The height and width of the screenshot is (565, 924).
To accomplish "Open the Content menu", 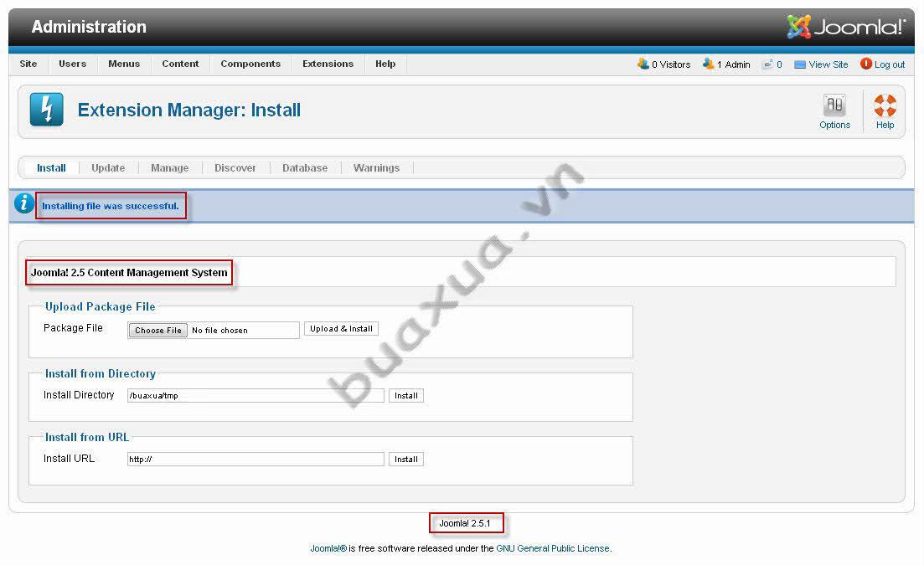I will point(180,64).
